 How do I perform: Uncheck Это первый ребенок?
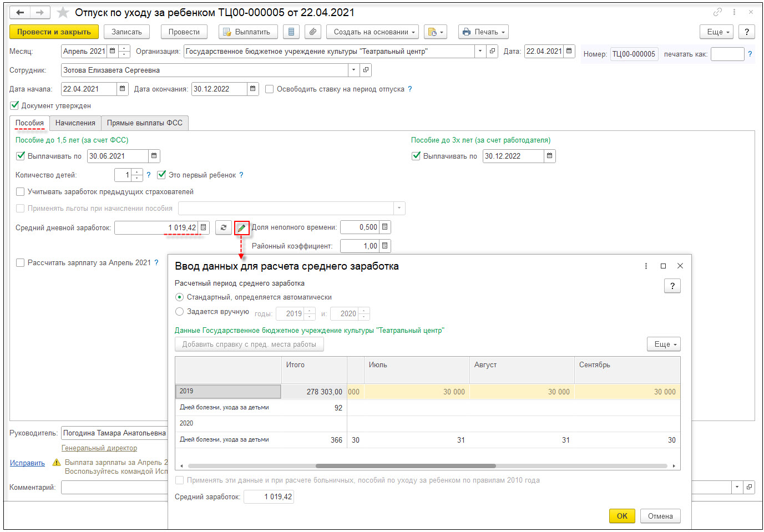pyautogui.click(x=161, y=175)
